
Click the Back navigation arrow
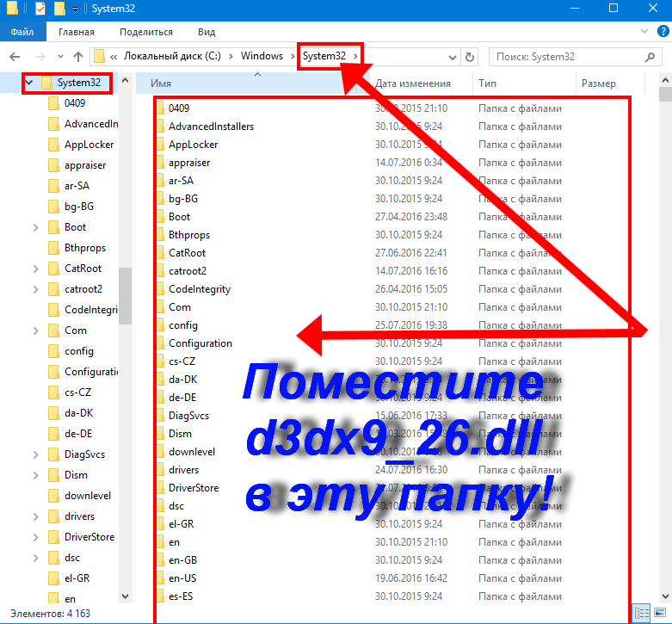(x=15, y=57)
